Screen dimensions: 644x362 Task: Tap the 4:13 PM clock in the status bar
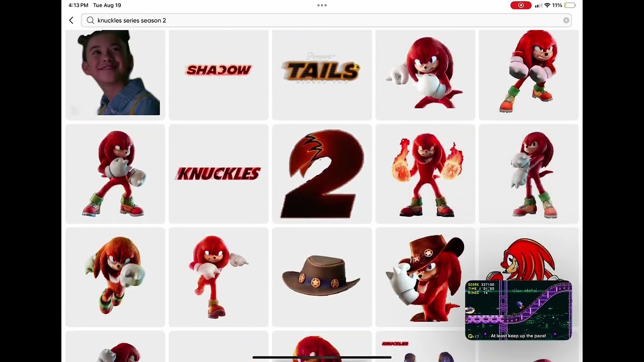[78, 6]
